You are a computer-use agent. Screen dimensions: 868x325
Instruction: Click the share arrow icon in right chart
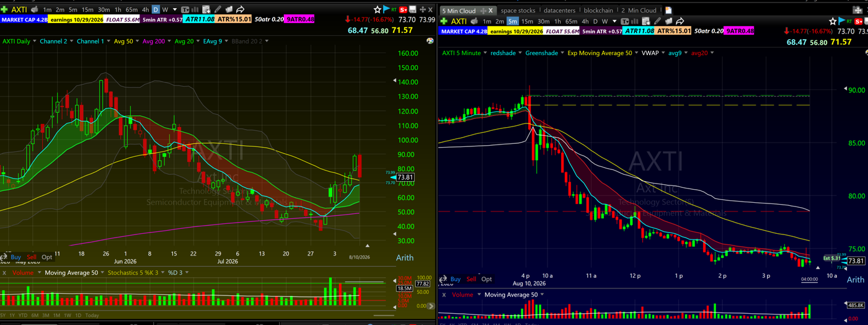(680, 21)
